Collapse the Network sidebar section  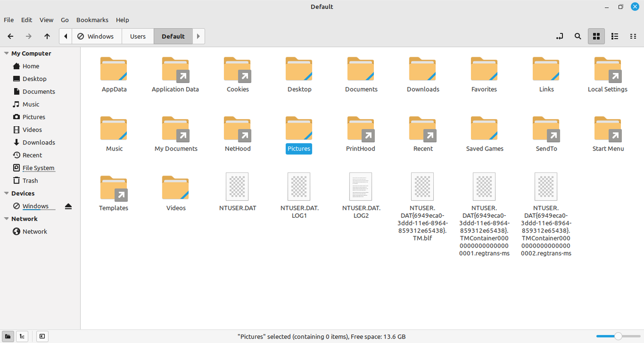[x=7, y=219]
